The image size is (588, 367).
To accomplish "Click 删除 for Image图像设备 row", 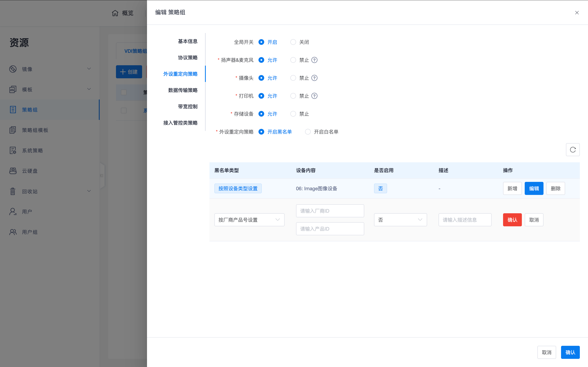I will (x=556, y=189).
